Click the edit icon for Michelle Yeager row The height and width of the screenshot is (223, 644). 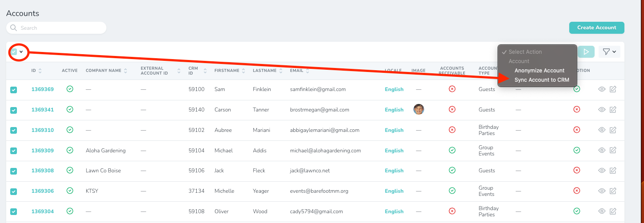click(x=613, y=191)
